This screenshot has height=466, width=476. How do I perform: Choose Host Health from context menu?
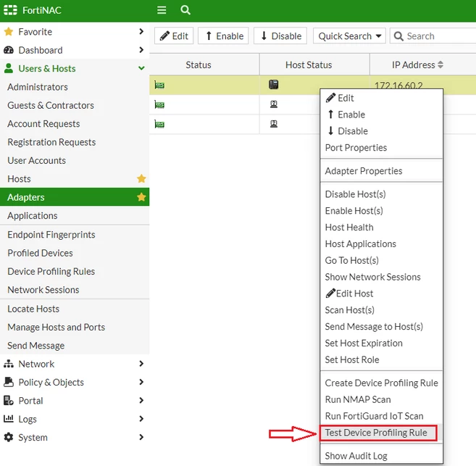[x=381, y=227]
